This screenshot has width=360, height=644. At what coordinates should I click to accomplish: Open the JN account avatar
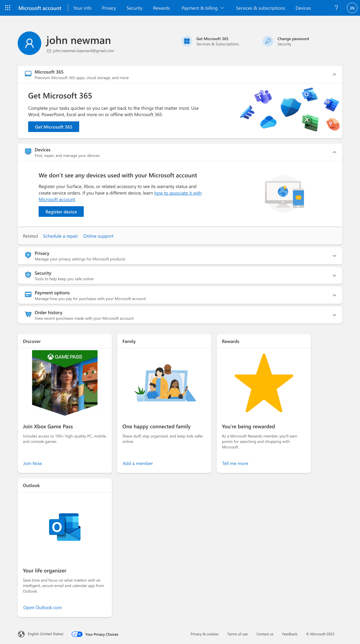pyautogui.click(x=352, y=8)
